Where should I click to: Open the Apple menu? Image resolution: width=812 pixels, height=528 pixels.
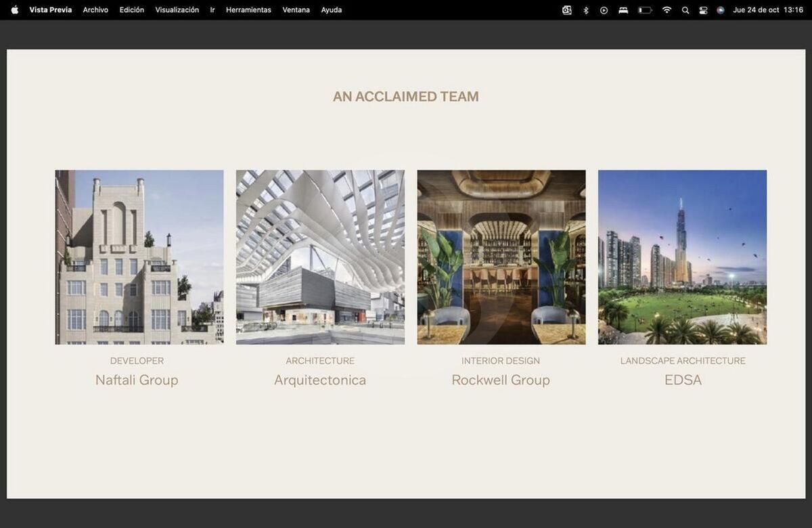coord(15,9)
